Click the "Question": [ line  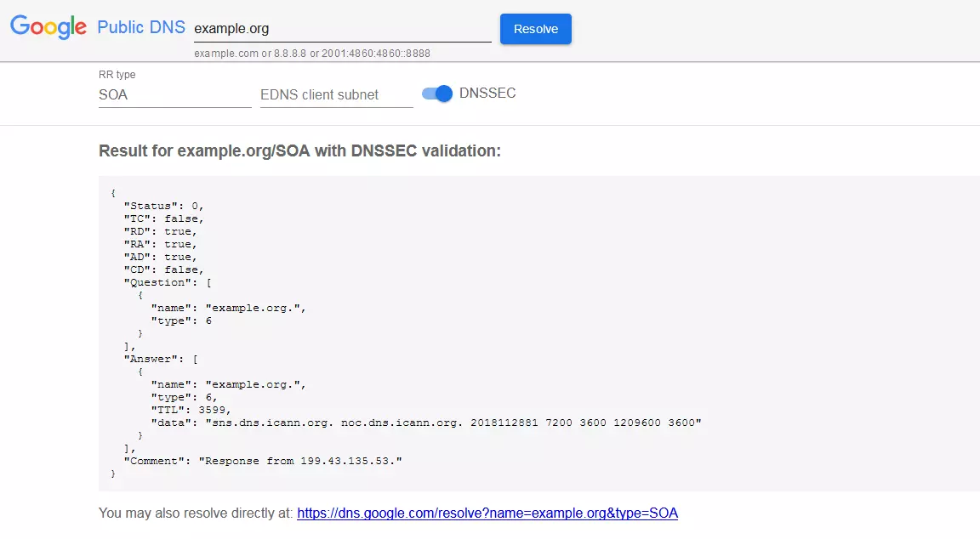[168, 282]
